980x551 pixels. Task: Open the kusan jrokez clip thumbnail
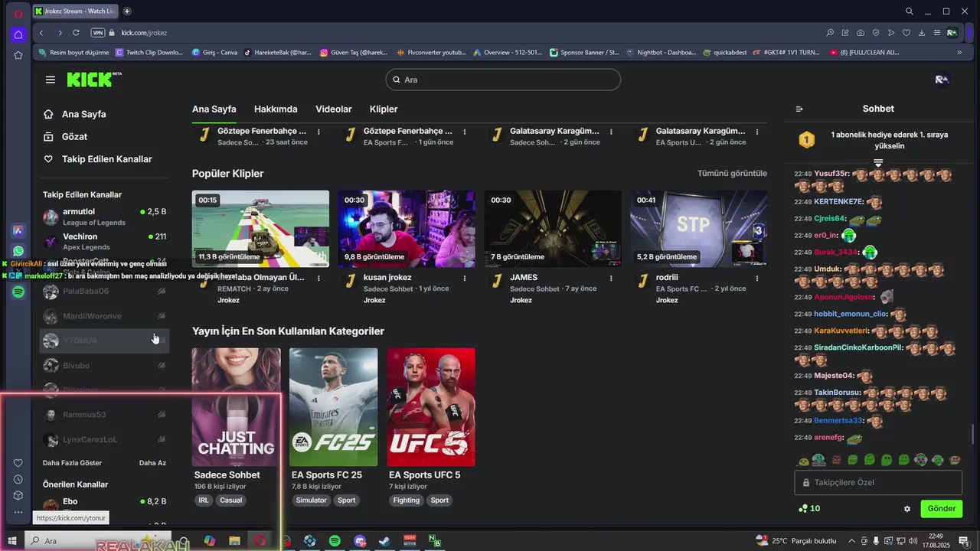[407, 229]
